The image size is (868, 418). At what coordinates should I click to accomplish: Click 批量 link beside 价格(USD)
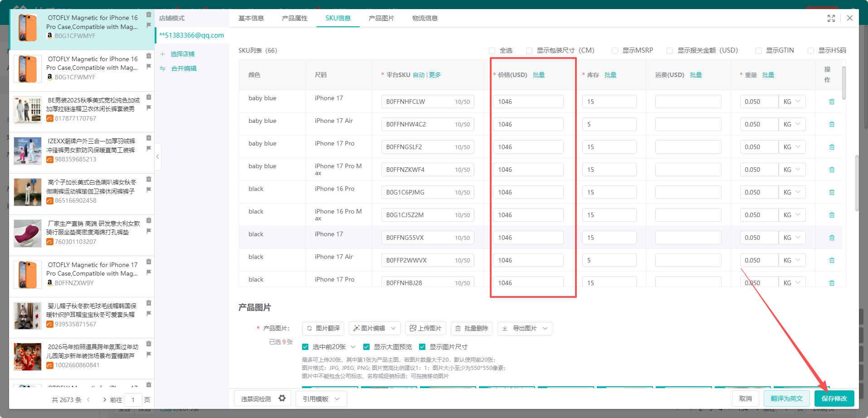(x=539, y=75)
